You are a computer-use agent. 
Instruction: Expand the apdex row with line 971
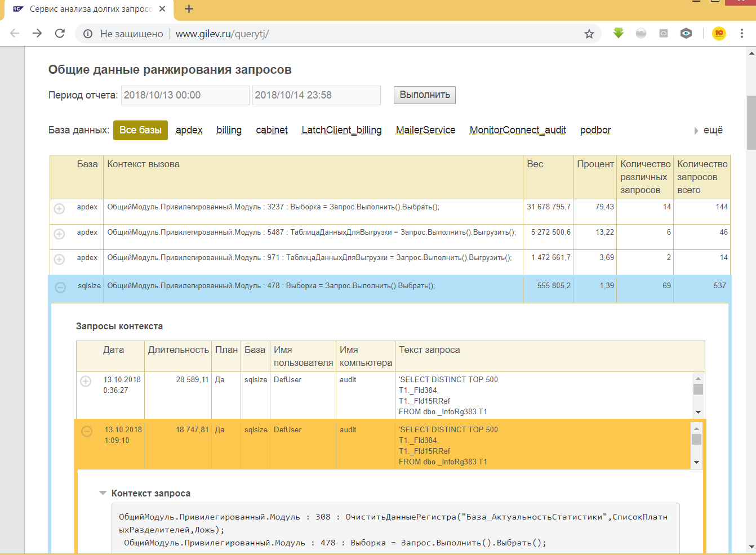(x=59, y=259)
